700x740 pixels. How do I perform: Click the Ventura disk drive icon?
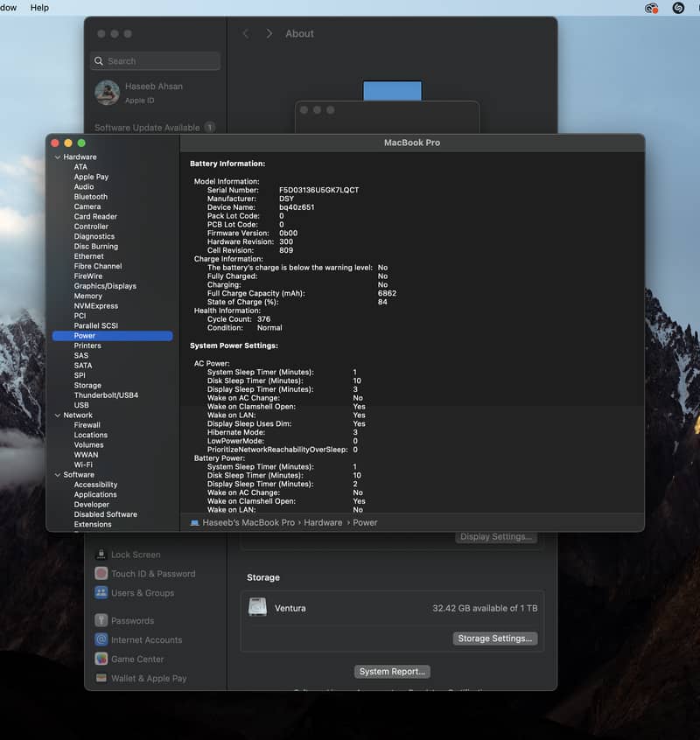point(257,607)
